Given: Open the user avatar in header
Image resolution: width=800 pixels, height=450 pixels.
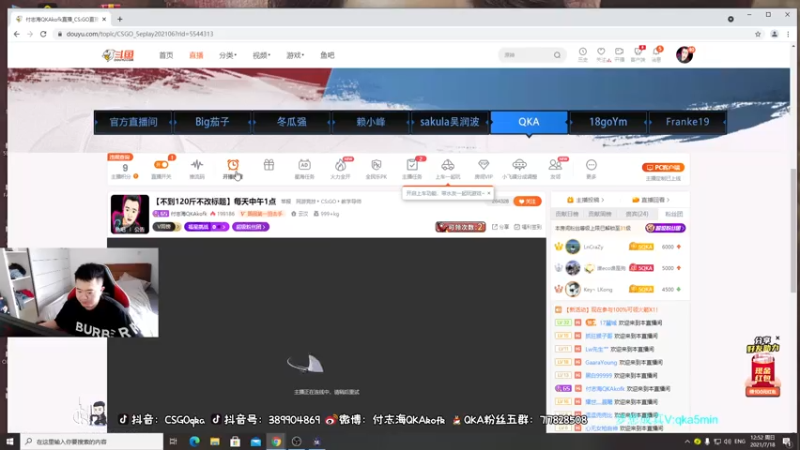Looking at the screenshot, I should tap(684, 55).
